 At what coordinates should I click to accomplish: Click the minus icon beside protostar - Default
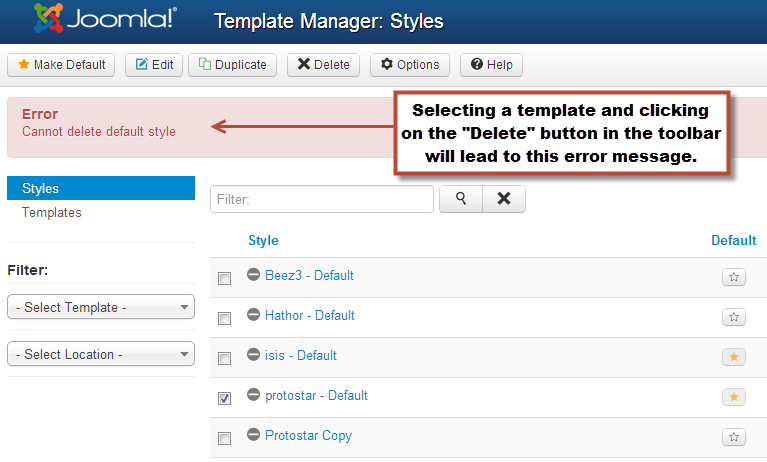pos(253,394)
